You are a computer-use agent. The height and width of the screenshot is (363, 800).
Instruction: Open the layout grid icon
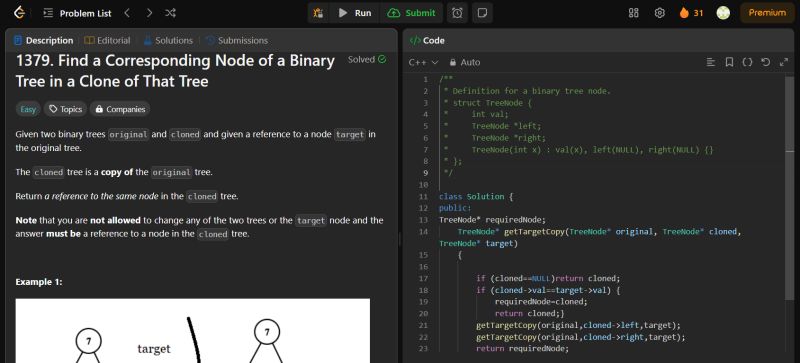(x=633, y=13)
